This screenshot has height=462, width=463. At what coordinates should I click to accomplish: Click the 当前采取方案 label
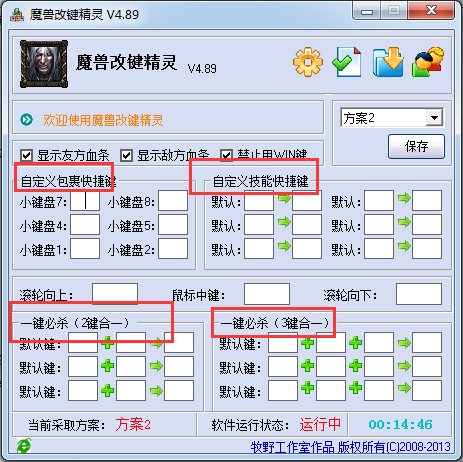tap(67, 425)
